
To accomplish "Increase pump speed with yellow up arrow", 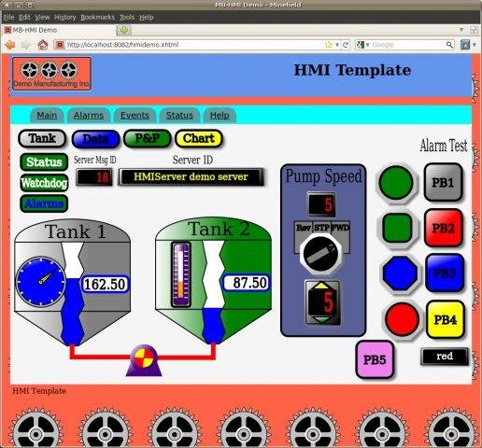I will (x=322, y=285).
